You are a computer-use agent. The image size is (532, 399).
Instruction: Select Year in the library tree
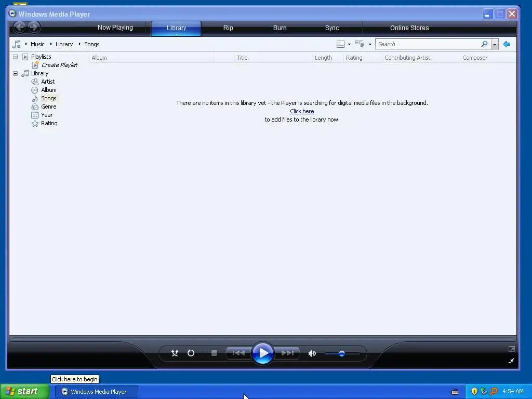47,115
